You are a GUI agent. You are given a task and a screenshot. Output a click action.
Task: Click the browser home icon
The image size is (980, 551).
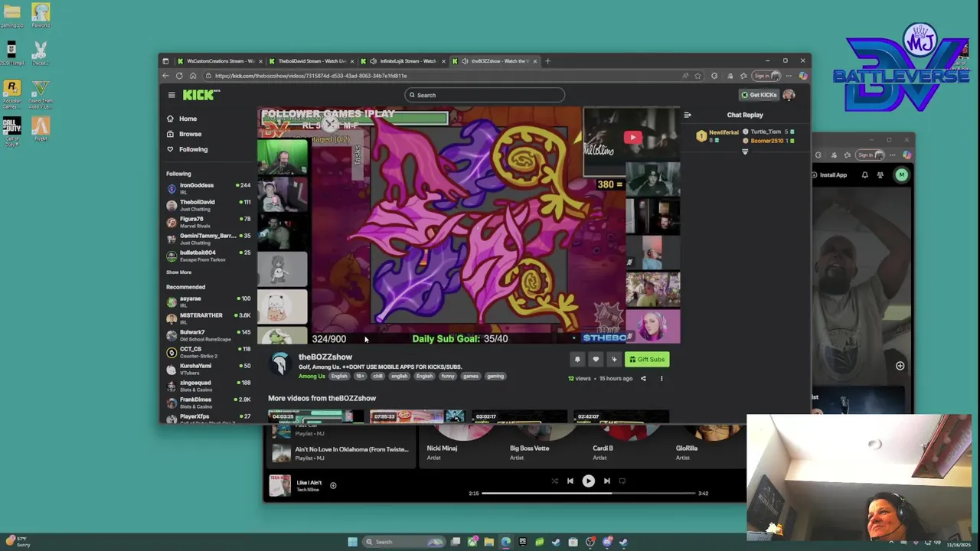pos(193,76)
